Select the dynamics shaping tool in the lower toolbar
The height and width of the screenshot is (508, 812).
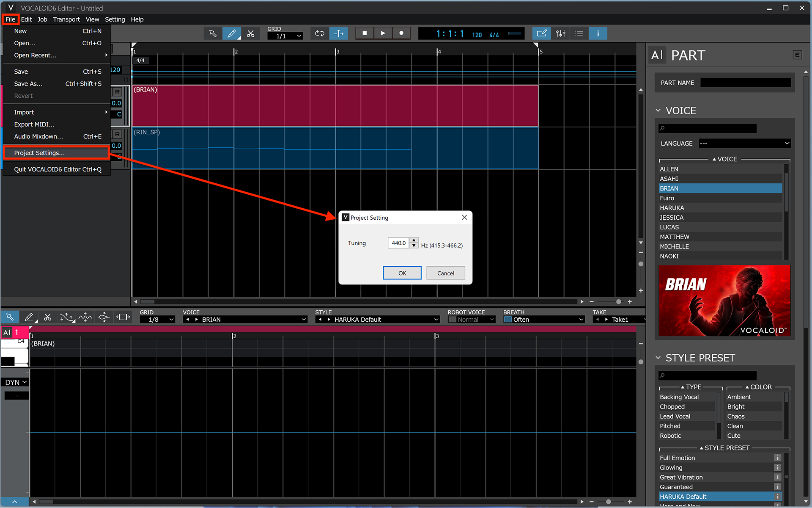pyautogui.click(x=104, y=317)
